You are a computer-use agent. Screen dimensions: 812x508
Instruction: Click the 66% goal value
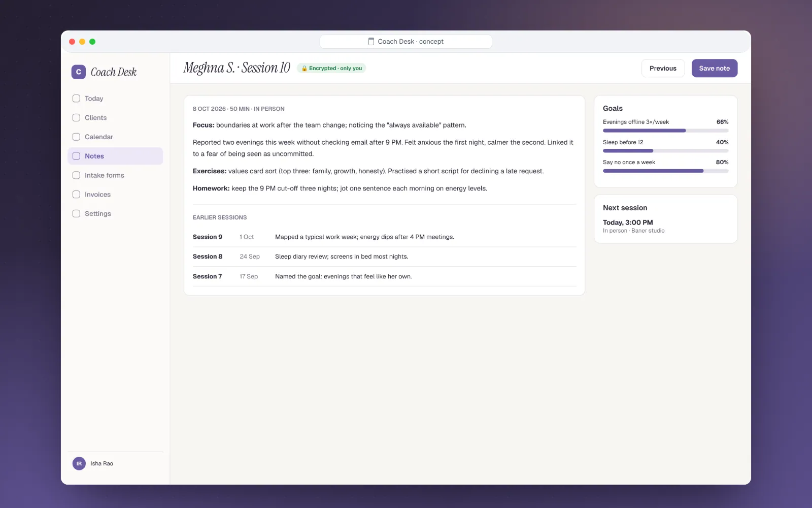point(722,122)
